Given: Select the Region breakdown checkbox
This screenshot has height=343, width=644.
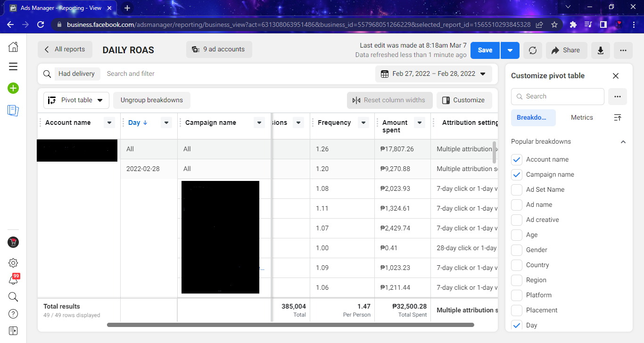Looking at the screenshot, I should [x=517, y=280].
